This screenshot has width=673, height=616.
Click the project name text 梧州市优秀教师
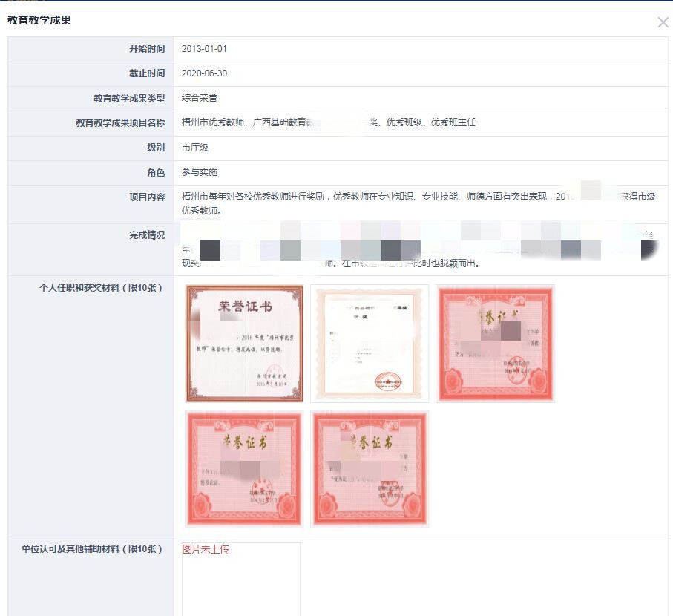click(213, 122)
